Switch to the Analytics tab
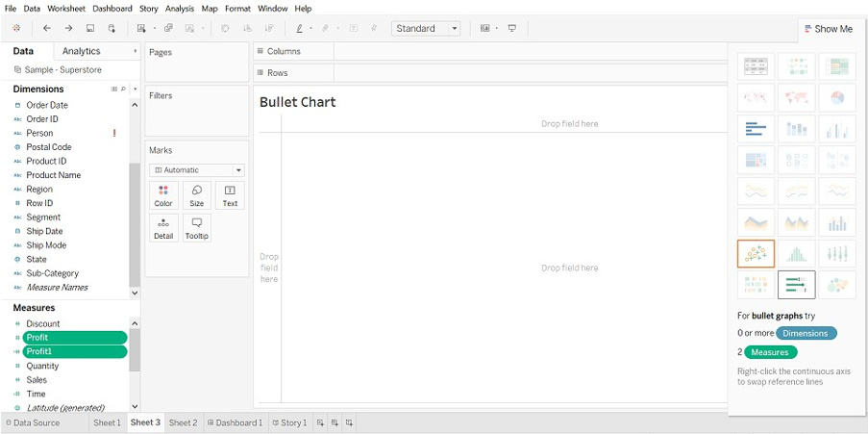This screenshot has width=868, height=434. point(82,51)
